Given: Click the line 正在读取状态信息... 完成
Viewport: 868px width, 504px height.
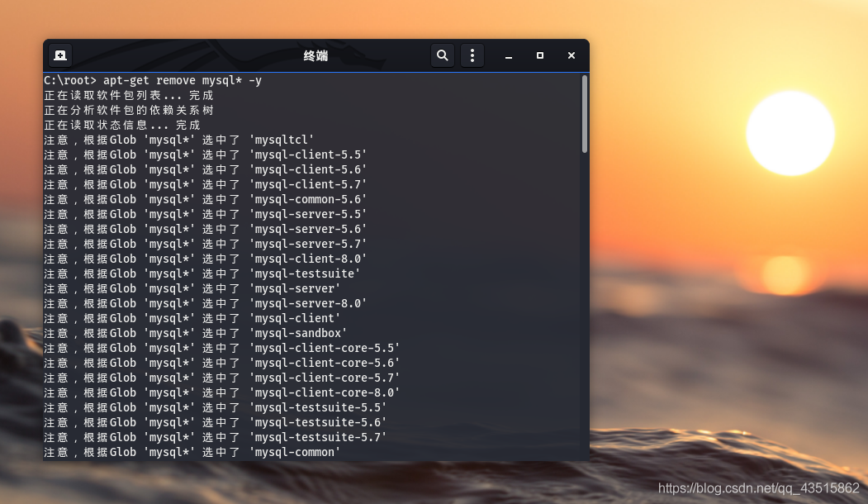Looking at the screenshot, I should (x=121, y=125).
